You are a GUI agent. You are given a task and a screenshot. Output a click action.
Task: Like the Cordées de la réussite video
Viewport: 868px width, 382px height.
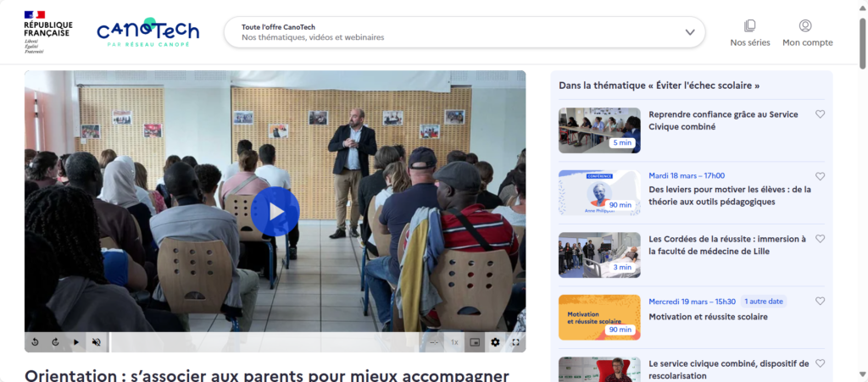820,239
